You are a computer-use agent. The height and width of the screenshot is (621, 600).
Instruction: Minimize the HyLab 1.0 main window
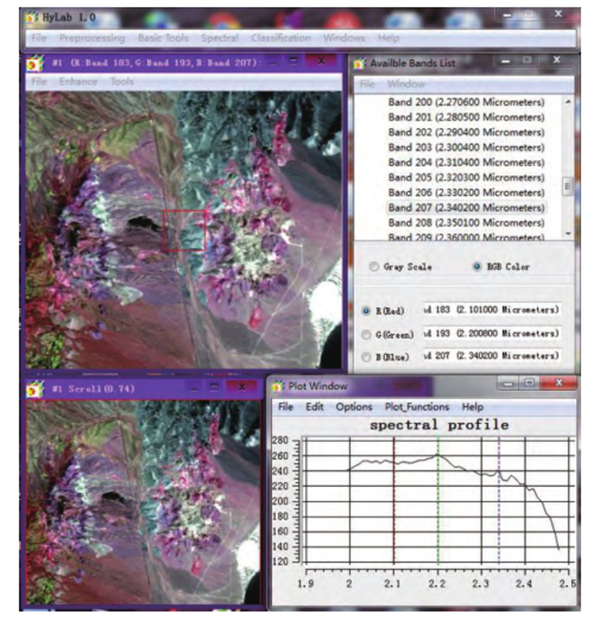coord(507,15)
